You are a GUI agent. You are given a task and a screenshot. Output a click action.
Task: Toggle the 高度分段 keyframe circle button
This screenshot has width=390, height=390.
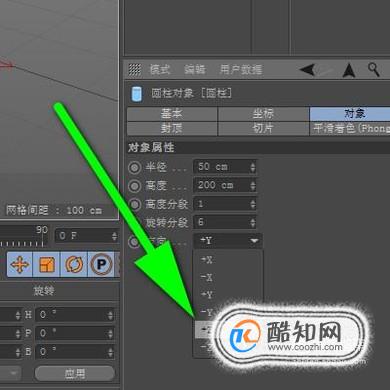pyautogui.click(x=134, y=204)
